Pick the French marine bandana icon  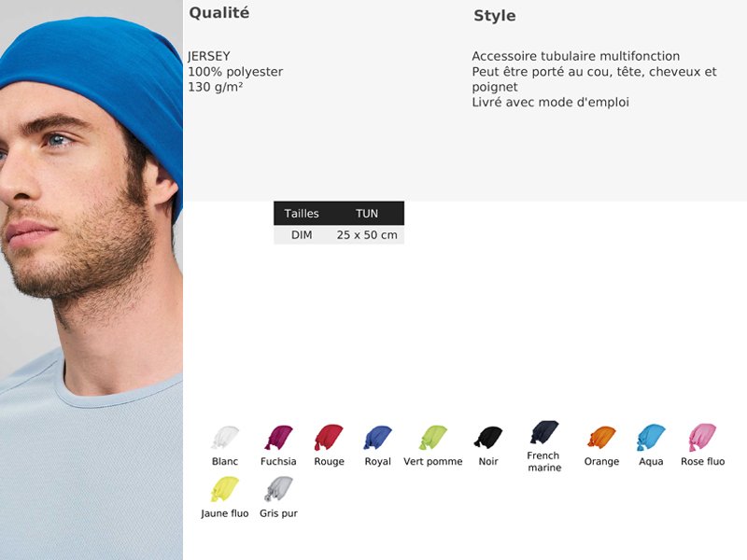pos(544,432)
